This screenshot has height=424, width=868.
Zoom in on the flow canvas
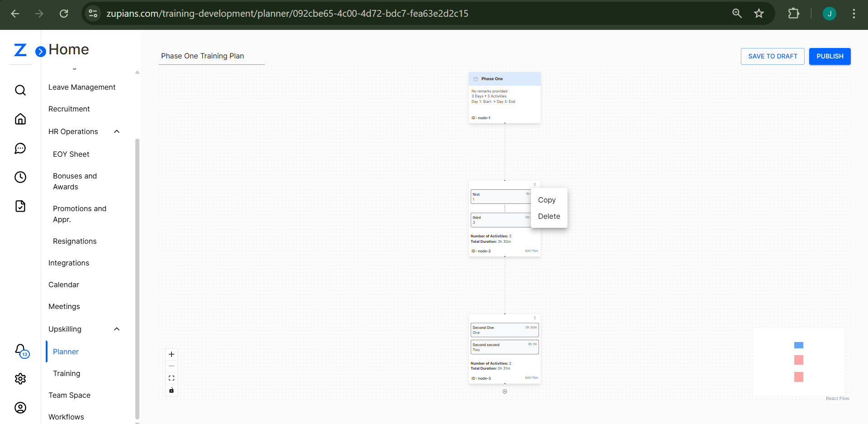[x=171, y=354]
